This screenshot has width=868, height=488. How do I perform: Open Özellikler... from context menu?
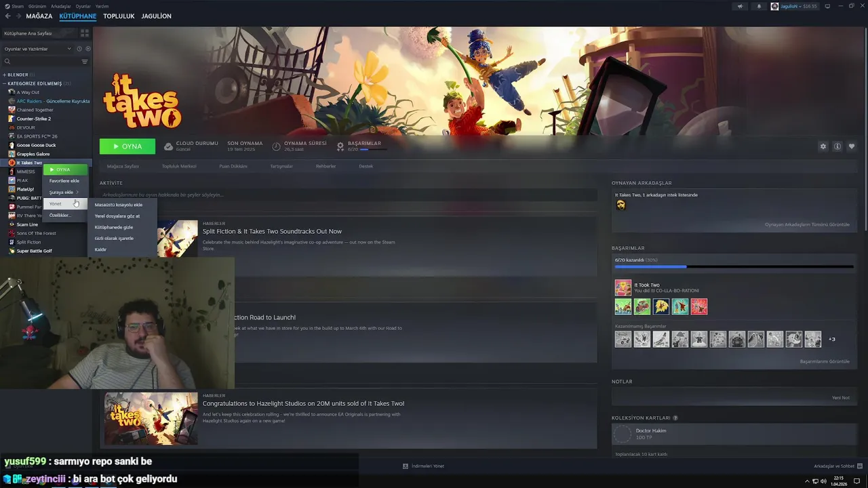coord(65,216)
